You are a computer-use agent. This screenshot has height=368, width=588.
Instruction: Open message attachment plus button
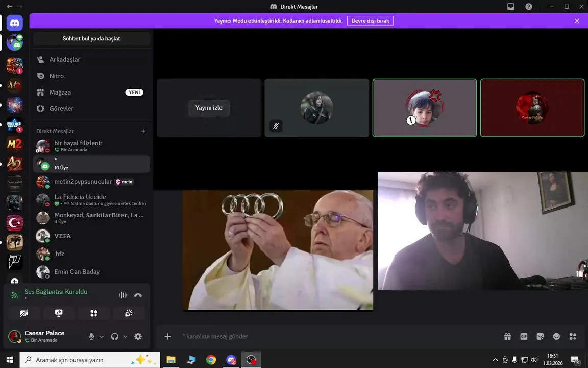[167, 336]
